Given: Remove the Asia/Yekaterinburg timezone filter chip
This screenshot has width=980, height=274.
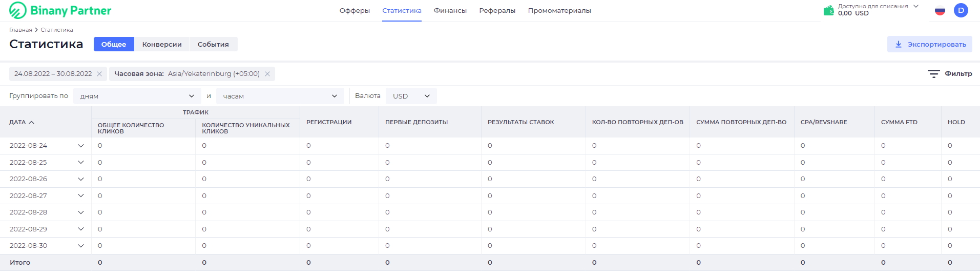Looking at the screenshot, I should [x=267, y=74].
